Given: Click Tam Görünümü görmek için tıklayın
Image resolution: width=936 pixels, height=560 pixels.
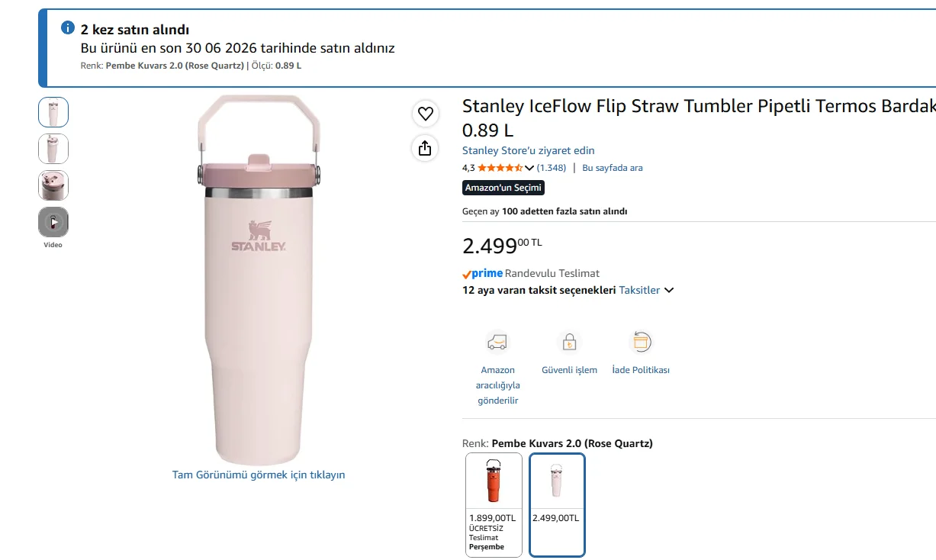Looking at the screenshot, I should [x=259, y=475].
